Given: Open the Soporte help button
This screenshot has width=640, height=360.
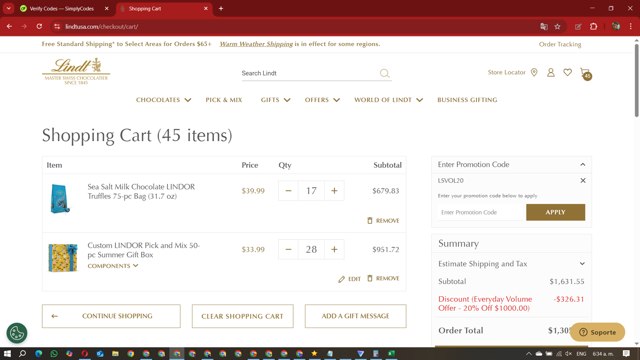Looking at the screenshot, I should (598, 332).
